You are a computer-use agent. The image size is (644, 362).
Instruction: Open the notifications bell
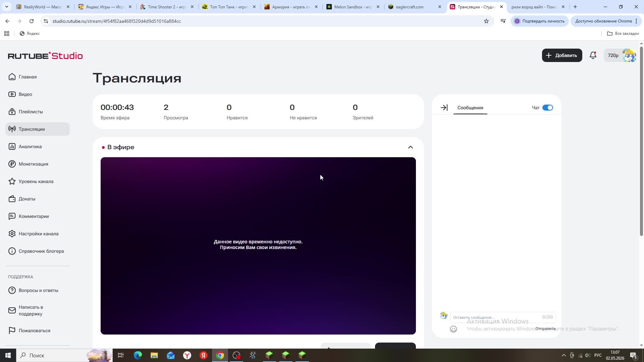point(593,55)
